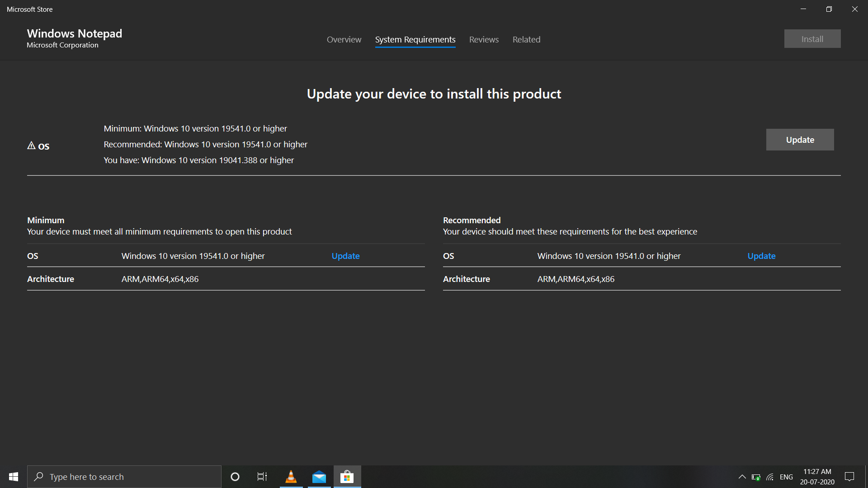
Task: Click 'Minimum: Windows 10 version 19541.0' line
Action: click(x=195, y=128)
